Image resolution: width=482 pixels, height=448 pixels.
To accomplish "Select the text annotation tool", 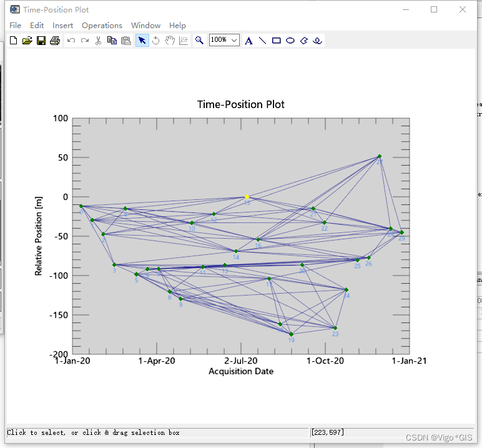I will [x=248, y=41].
